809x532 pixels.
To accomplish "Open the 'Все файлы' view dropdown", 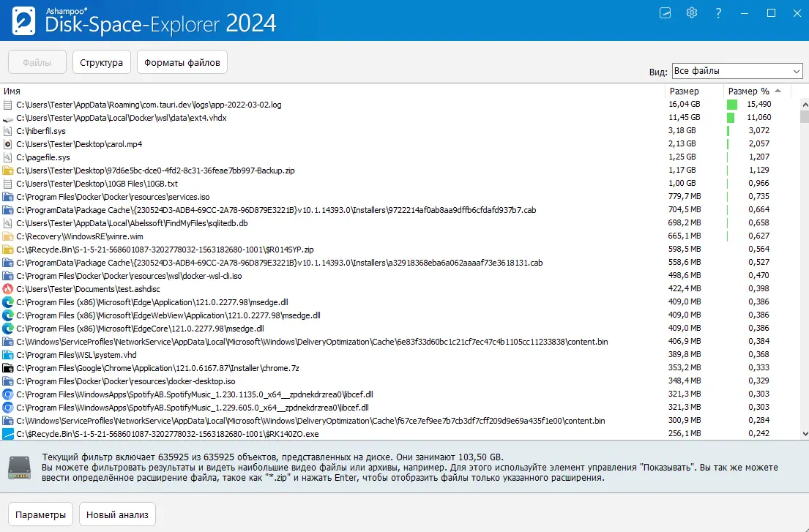I will click(737, 71).
